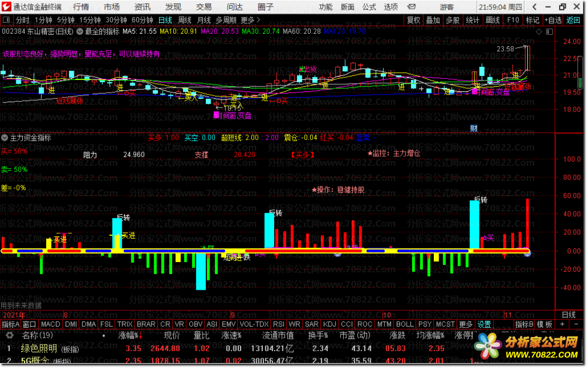Switch indicator to VOL-TDX

tap(254, 325)
